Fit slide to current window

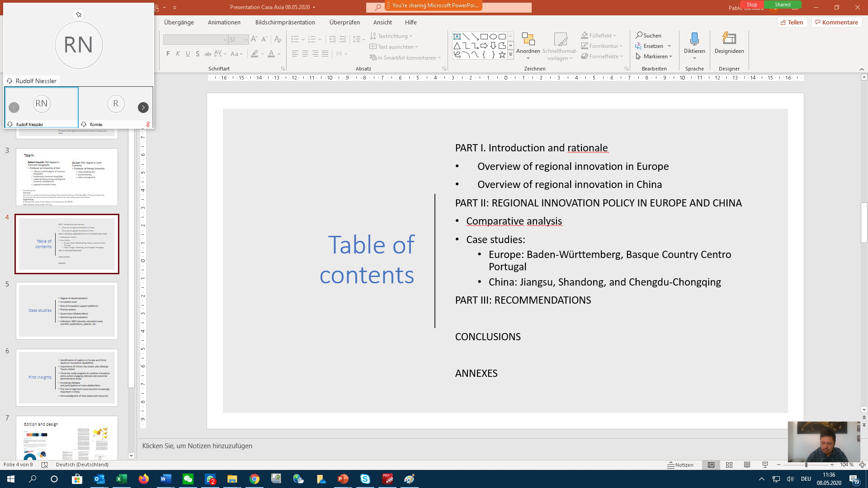click(862, 465)
